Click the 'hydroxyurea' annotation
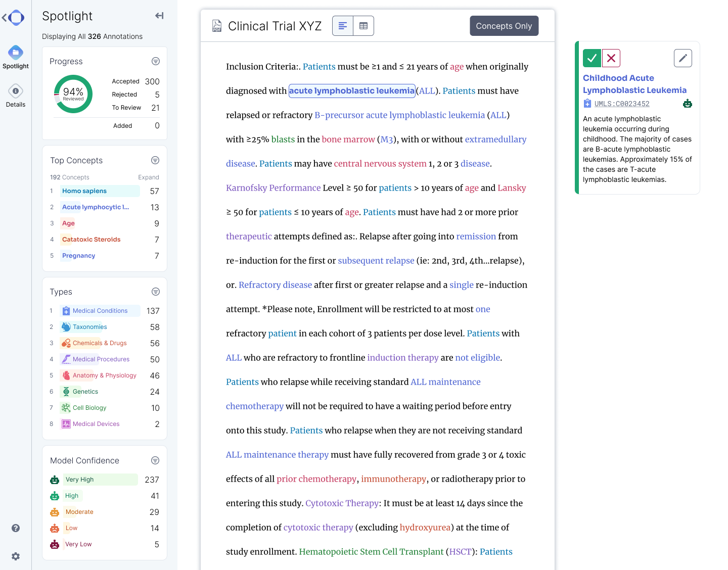Viewport: 728px width, 570px height. [425, 528]
